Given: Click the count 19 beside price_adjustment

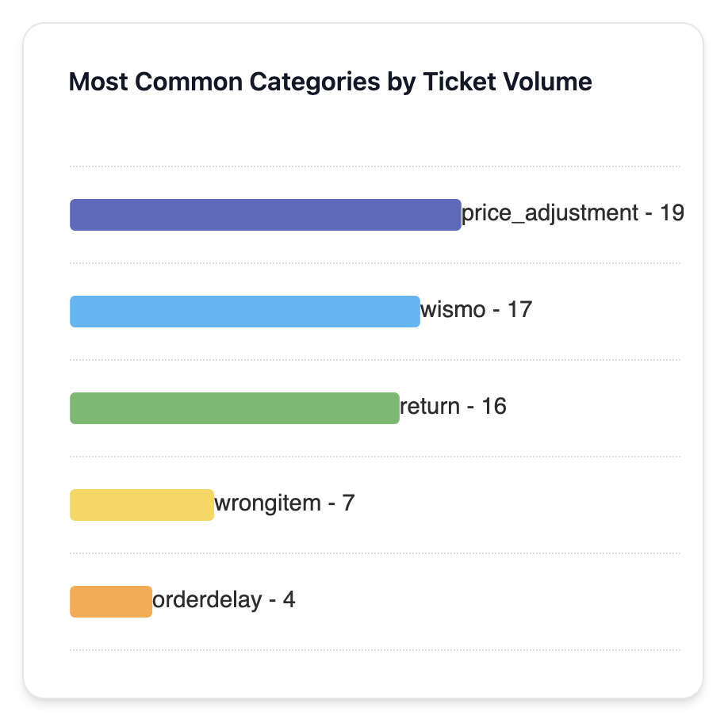Looking at the screenshot, I should coord(671,213).
